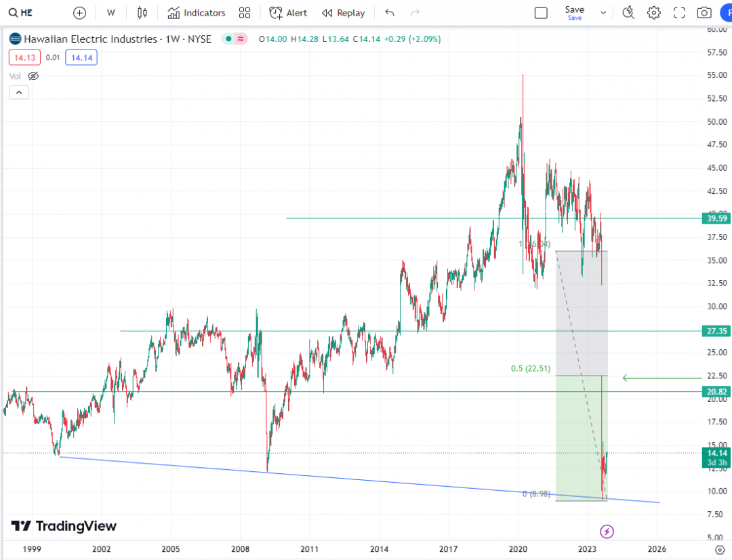732x560 pixels.
Task: Click the pink data-delay indicator badge
Action: (241, 39)
